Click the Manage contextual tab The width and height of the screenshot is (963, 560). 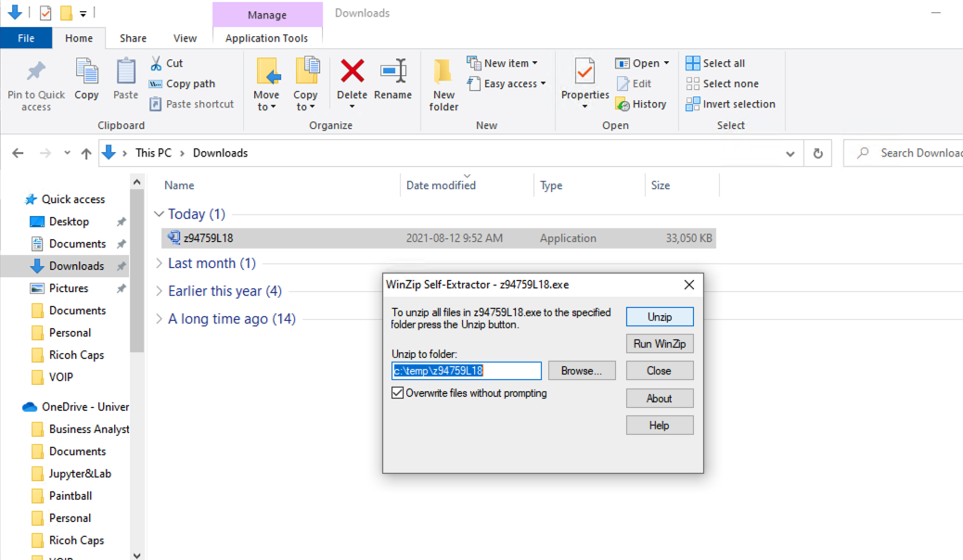(x=267, y=15)
